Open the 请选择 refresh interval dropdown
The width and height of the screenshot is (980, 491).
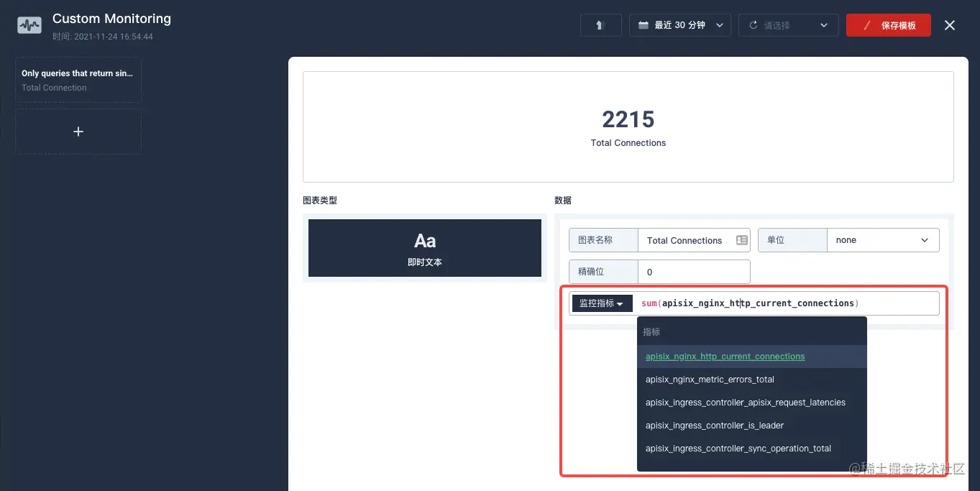click(788, 25)
